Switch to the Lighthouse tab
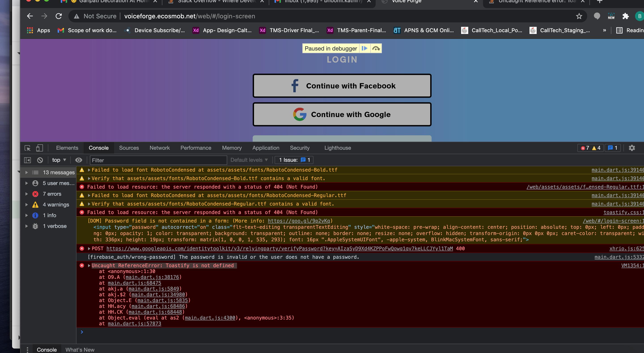644x353 pixels. click(x=337, y=148)
